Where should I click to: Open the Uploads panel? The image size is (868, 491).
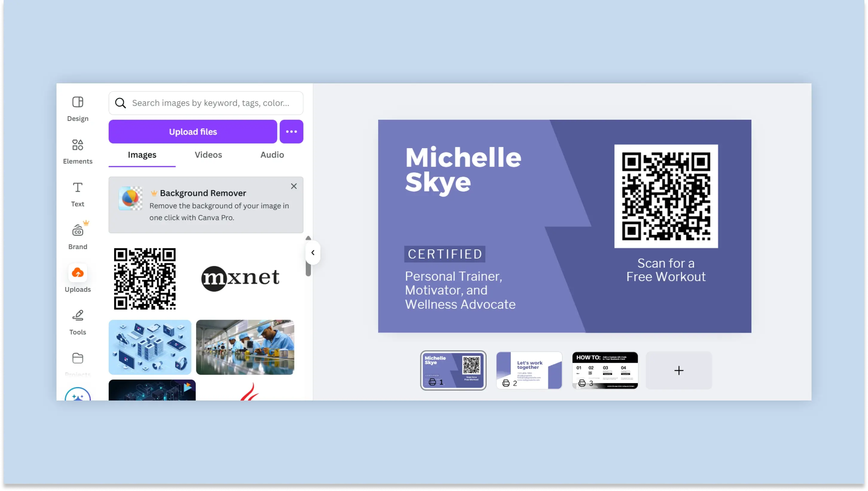pos(78,279)
